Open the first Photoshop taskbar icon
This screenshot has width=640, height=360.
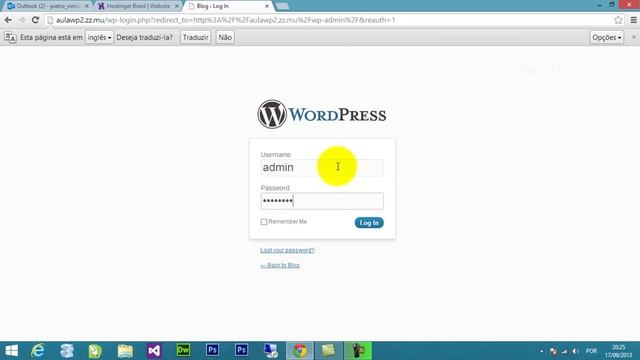click(x=212, y=350)
